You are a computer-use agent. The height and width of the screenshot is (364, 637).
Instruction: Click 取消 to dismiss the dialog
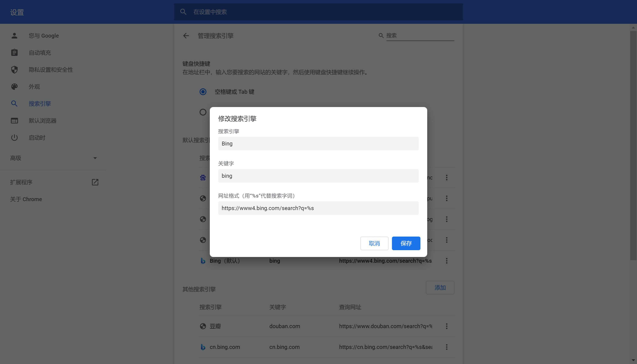pyautogui.click(x=374, y=243)
